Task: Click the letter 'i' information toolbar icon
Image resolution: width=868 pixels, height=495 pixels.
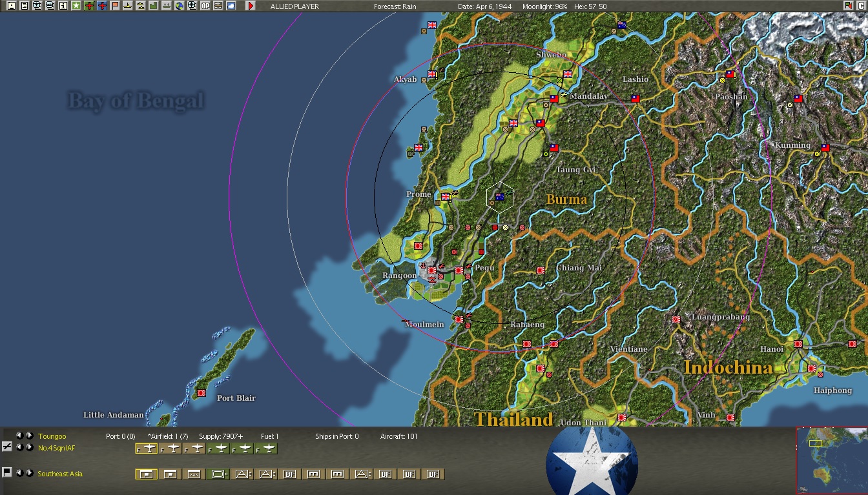Action: (63, 6)
